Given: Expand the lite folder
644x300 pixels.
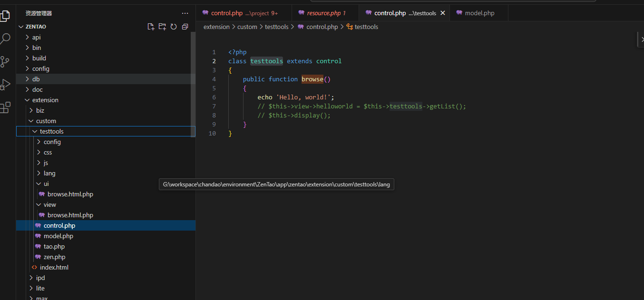Looking at the screenshot, I should point(31,288).
